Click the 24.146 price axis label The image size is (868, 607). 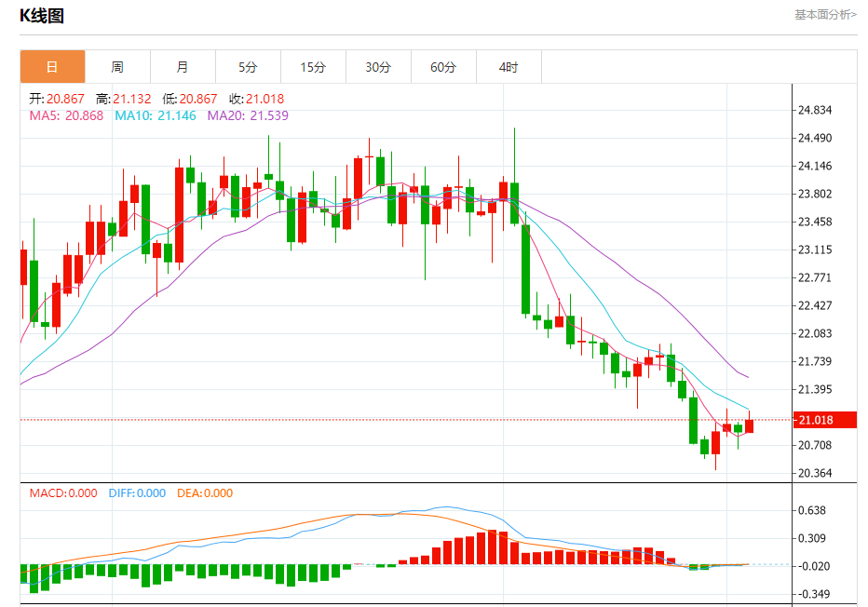815,166
